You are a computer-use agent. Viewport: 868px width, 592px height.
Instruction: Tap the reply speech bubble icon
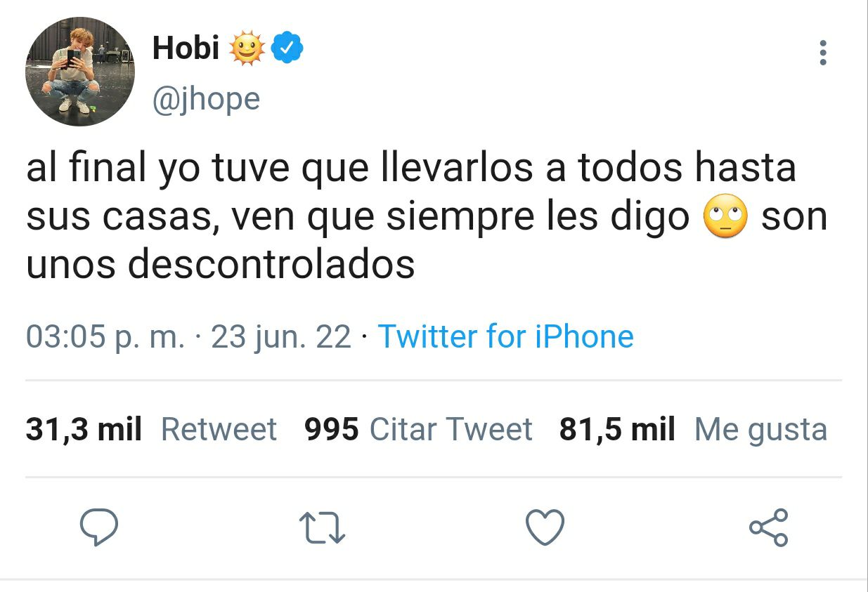pos(99,527)
